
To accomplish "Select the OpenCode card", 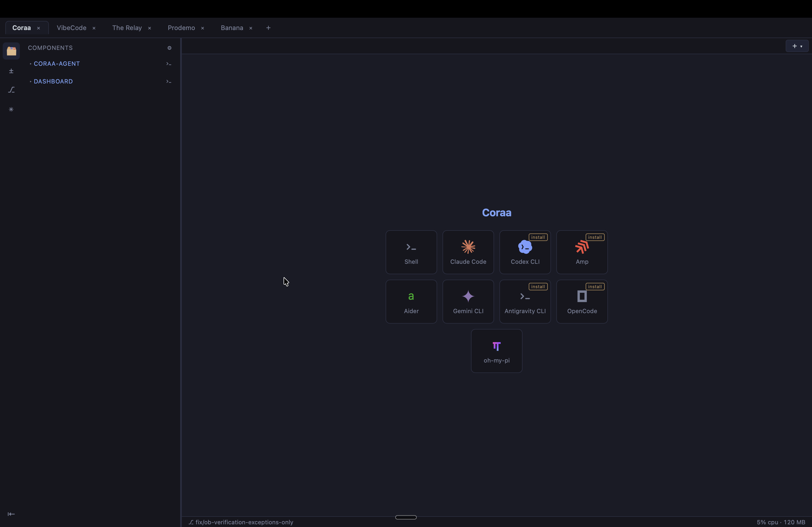I will [x=582, y=302].
